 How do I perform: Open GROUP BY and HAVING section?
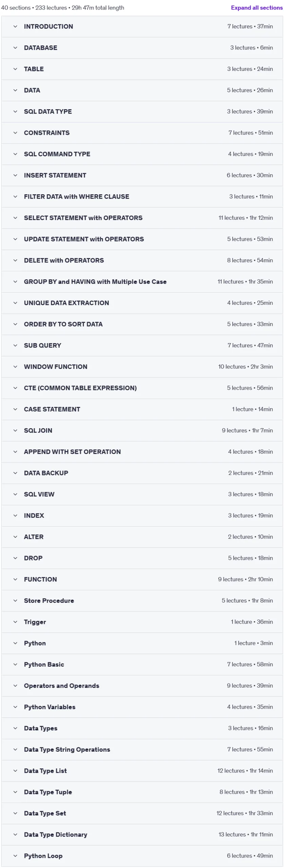[x=142, y=282]
